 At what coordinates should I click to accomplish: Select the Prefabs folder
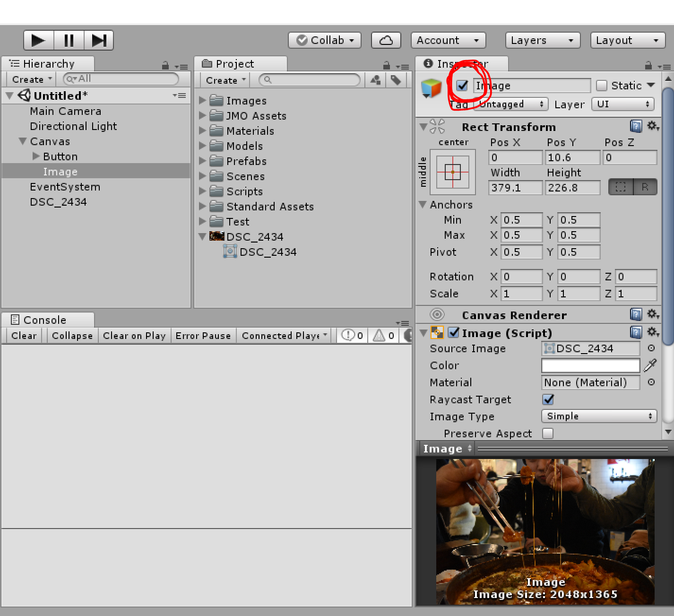pyautogui.click(x=246, y=161)
